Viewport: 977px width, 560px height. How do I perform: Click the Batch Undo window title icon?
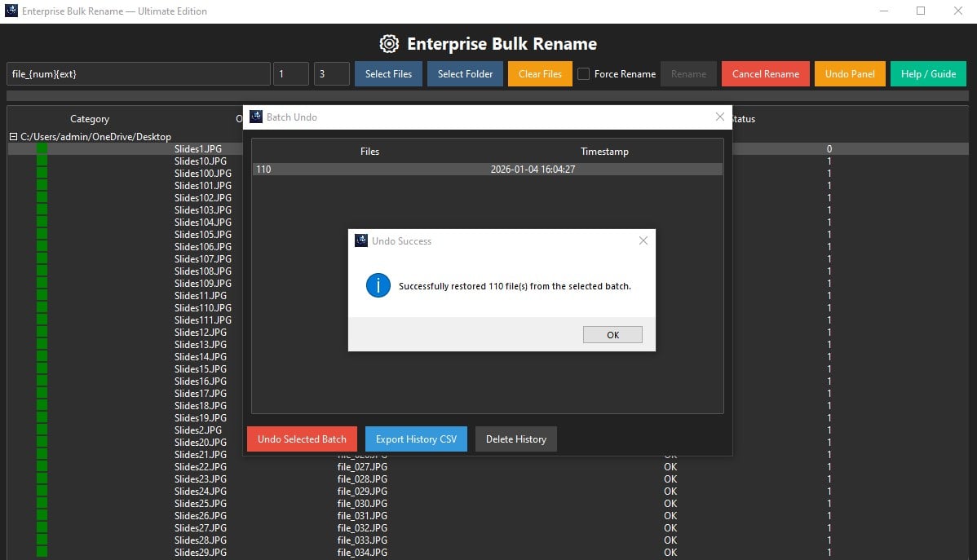click(x=256, y=117)
